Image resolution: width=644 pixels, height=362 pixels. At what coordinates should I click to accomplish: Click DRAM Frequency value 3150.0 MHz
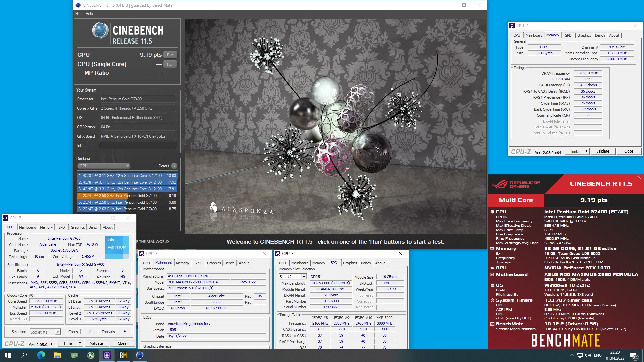588,73
